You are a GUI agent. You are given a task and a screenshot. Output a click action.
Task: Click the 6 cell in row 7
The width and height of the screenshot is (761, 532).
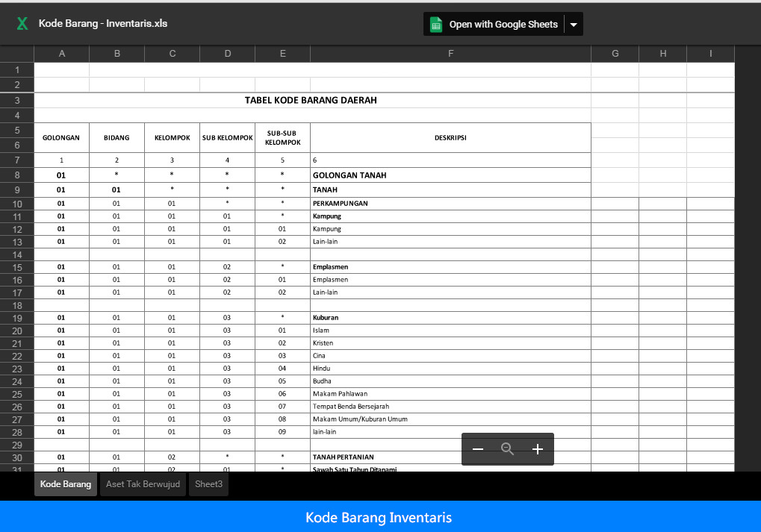point(450,160)
